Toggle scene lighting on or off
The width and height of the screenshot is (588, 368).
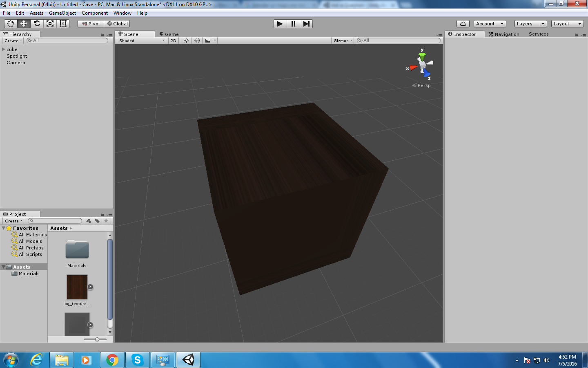coord(187,40)
